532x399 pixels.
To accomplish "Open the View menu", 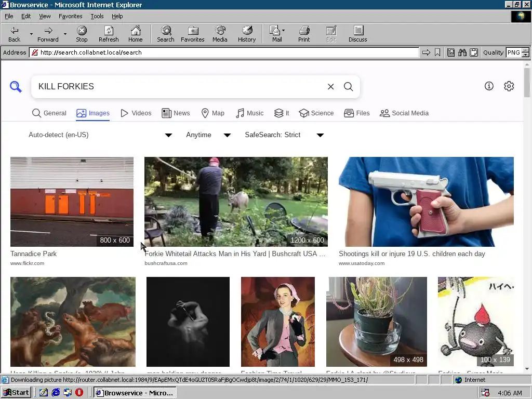I will (45, 16).
